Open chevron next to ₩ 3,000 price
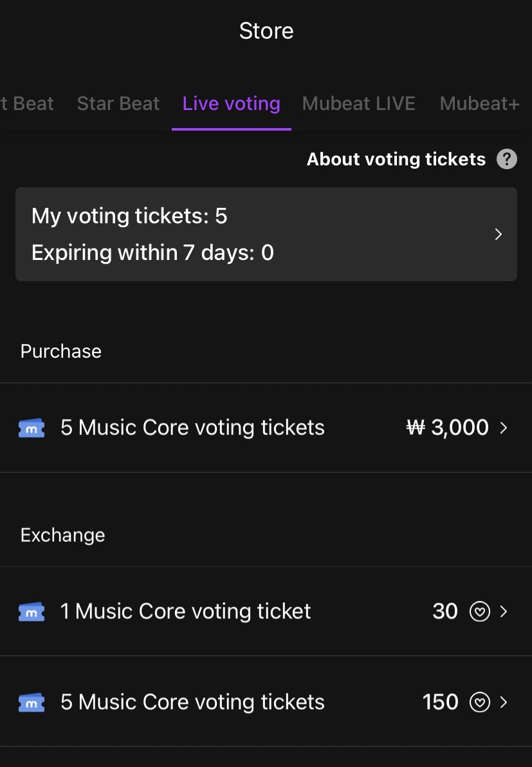Screen dimensions: 532x767 (x=504, y=428)
